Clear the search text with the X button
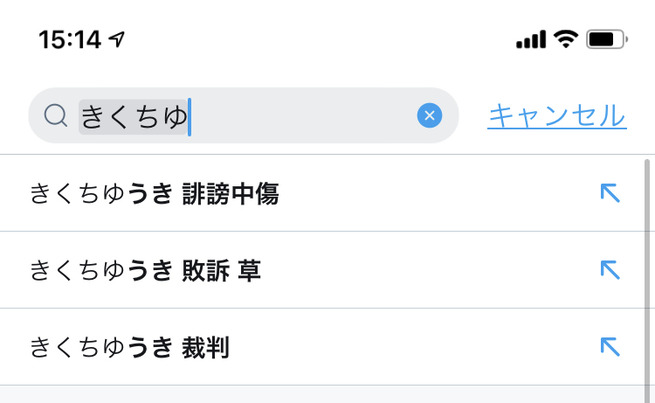The height and width of the screenshot is (403, 655). coord(429,116)
